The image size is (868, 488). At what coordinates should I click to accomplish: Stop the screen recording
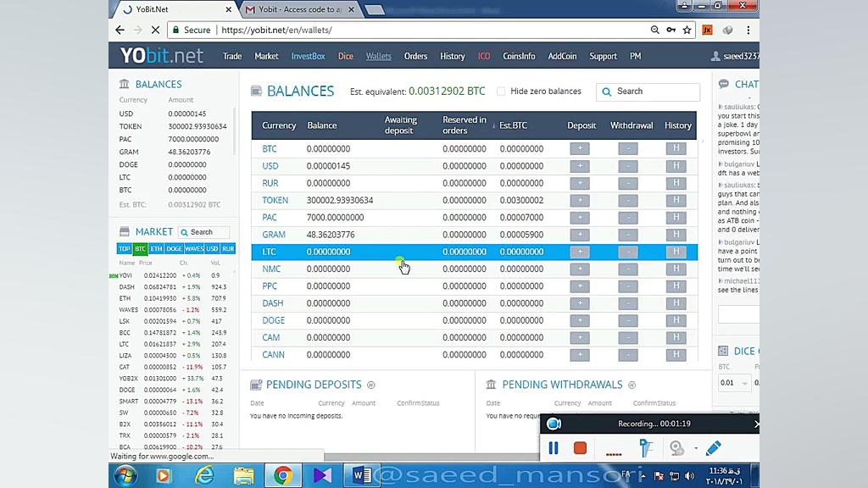pos(580,448)
